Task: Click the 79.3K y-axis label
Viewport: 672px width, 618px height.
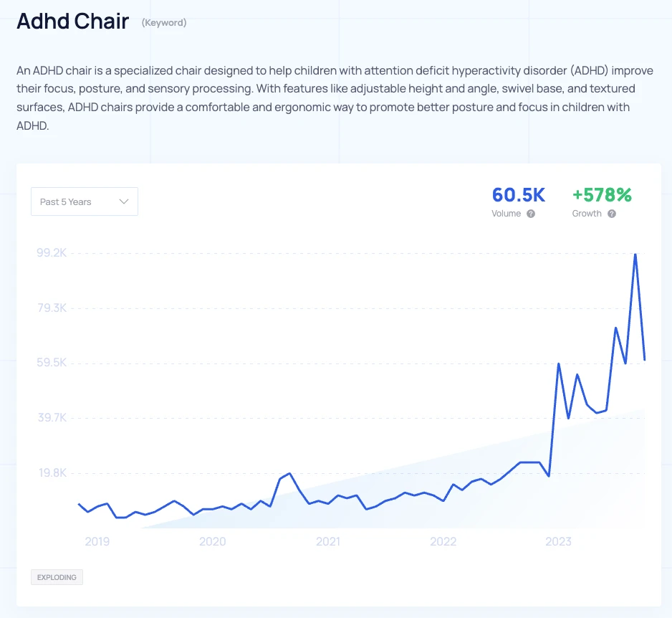Action: [x=52, y=308]
